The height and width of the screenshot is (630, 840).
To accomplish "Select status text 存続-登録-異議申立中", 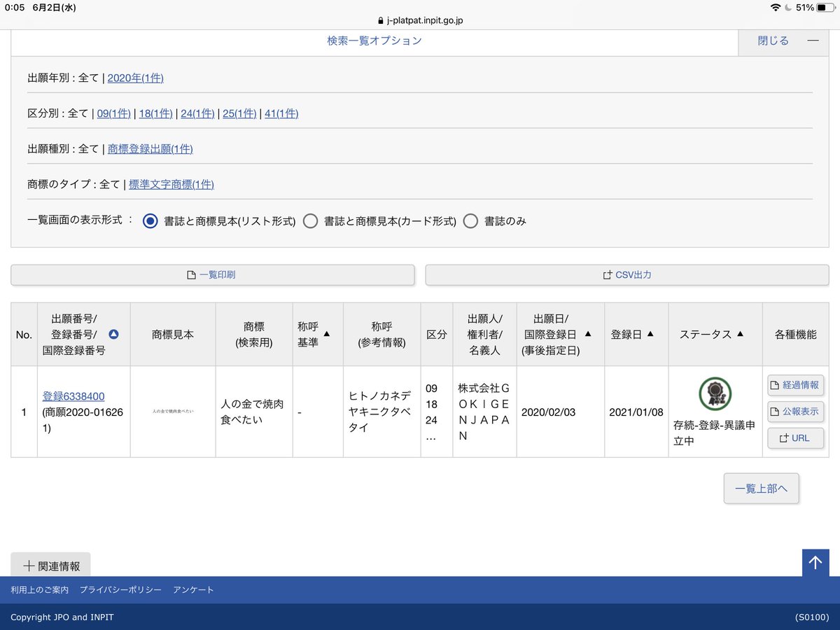I will pos(714,433).
